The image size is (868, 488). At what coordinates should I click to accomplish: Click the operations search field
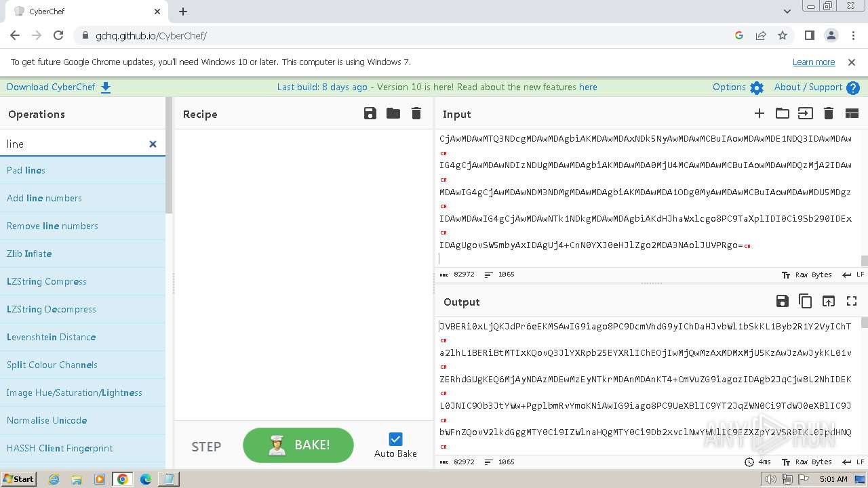coord(75,144)
